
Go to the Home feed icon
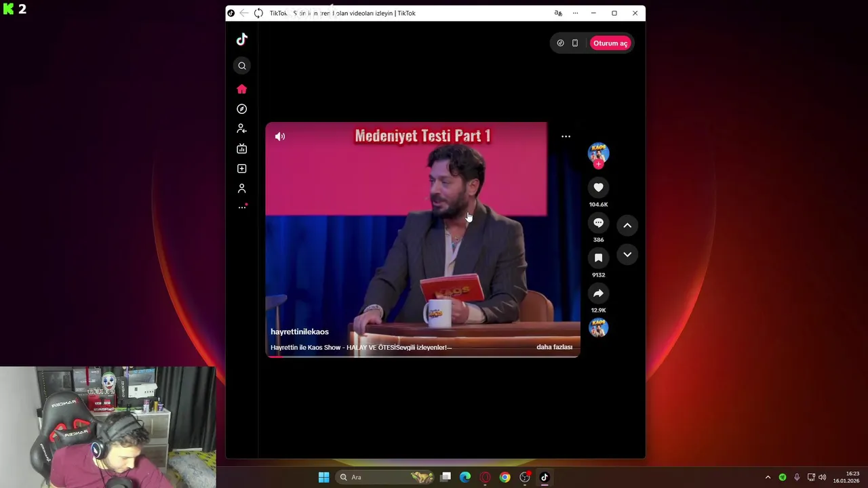point(242,89)
